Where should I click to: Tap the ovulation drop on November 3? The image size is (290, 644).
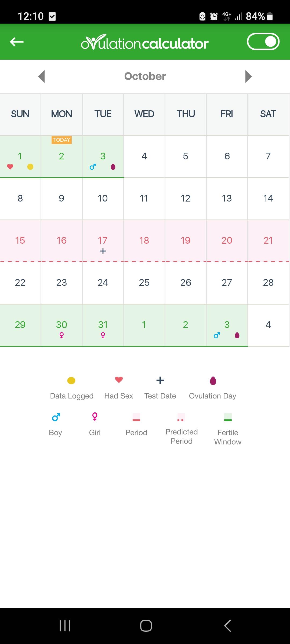[237, 335]
